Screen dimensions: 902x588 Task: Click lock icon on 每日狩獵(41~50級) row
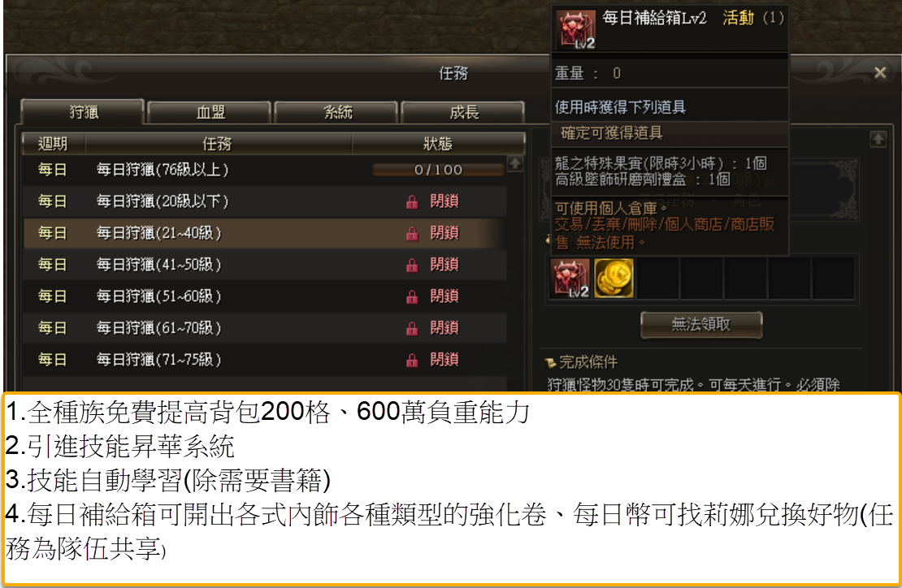tap(412, 265)
